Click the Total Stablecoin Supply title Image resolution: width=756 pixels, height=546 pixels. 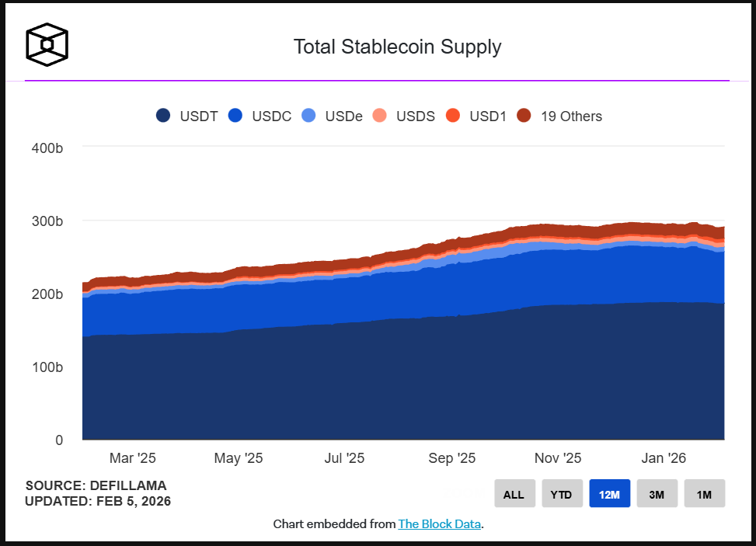[x=397, y=47]
